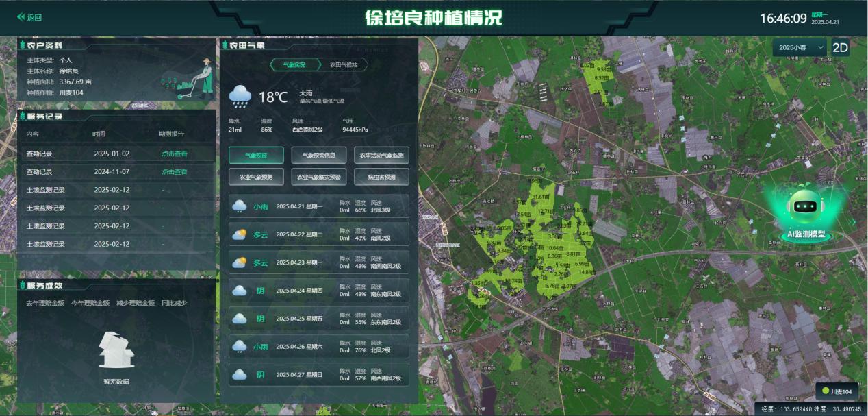Screen dimensions: 868x416
Task: Switch to the 气象实况 tab
Action: tap(294, 64)
